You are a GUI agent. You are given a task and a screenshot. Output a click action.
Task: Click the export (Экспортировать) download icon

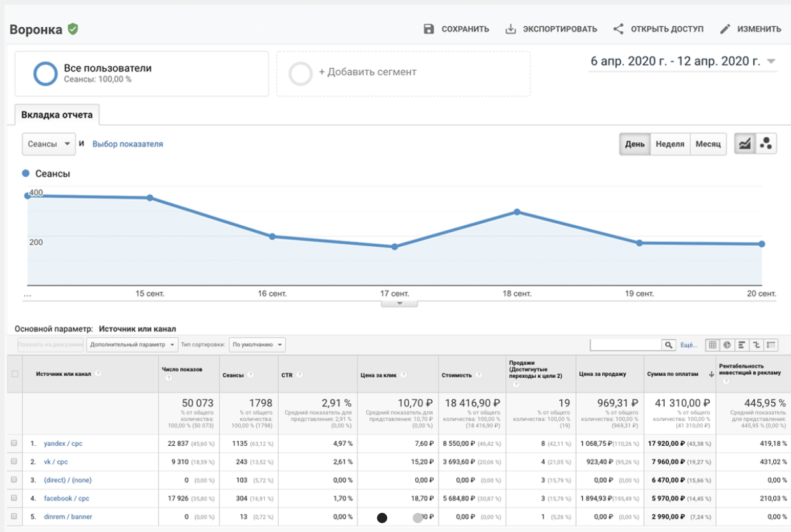coord(510,29)
